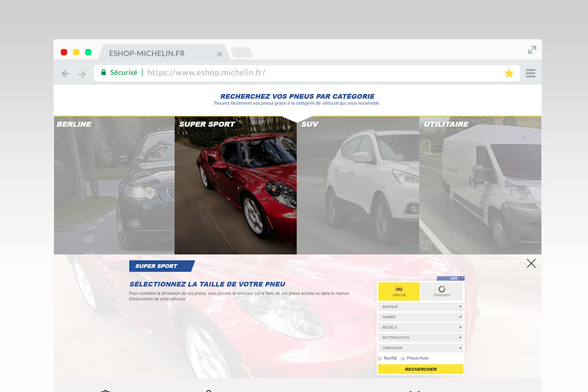Click the yellow RECHERCHER button
The image size is (588, 392).
tap(420, 369)
